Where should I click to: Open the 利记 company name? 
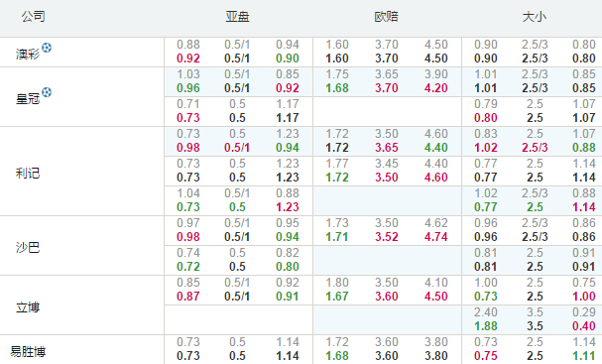pos(28,174)
